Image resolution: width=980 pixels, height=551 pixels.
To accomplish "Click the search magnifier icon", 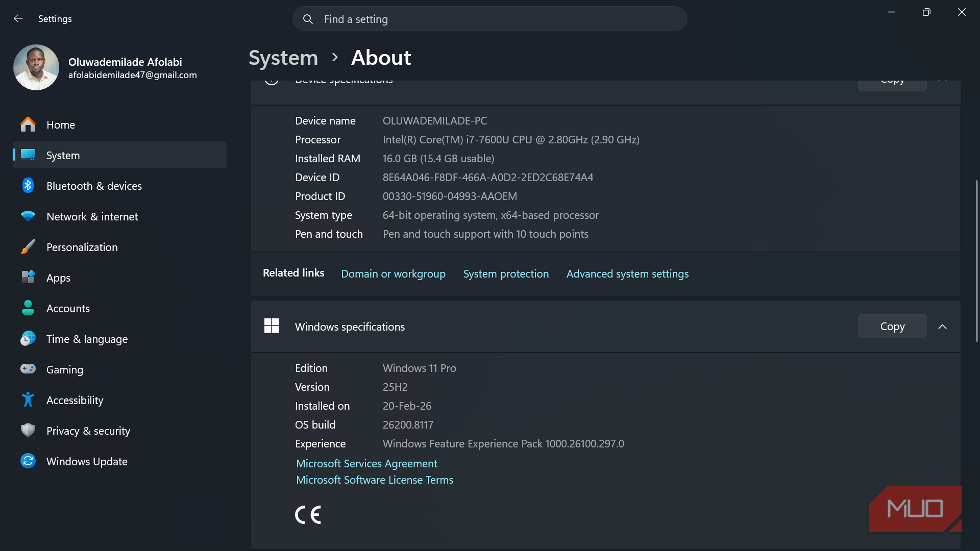I will tap(308, 19).
